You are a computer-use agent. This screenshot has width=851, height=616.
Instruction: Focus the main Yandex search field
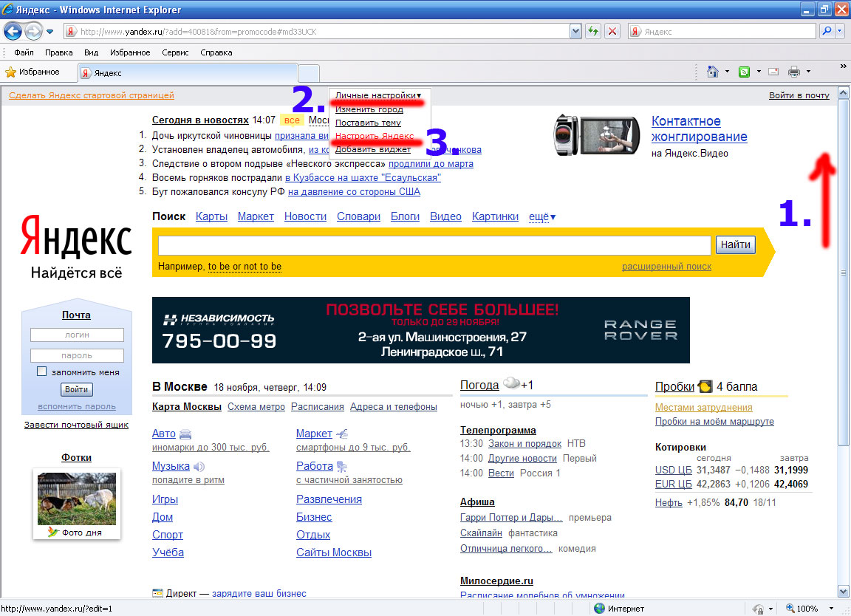coord(434,245)
